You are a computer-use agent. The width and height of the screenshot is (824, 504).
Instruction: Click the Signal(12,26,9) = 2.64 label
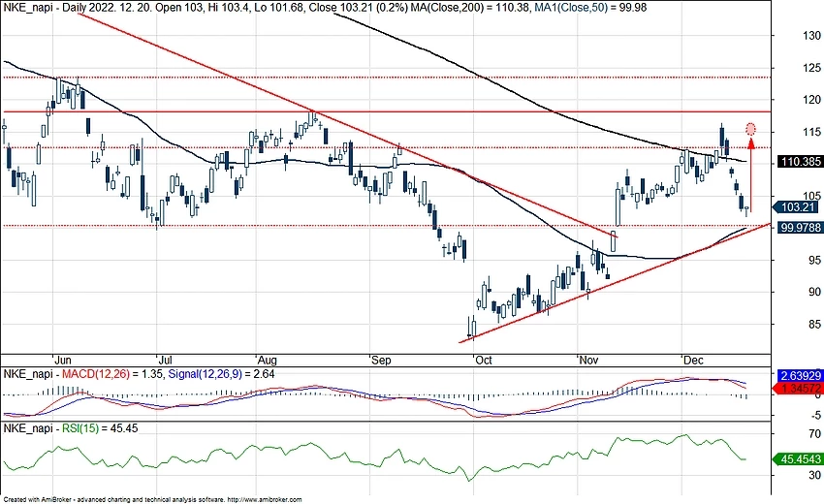[221, 374]
